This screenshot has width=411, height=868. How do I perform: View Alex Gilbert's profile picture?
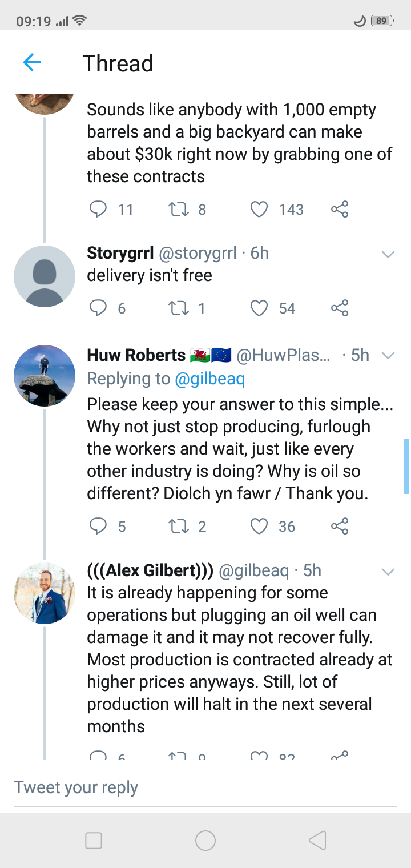(45, 593)
